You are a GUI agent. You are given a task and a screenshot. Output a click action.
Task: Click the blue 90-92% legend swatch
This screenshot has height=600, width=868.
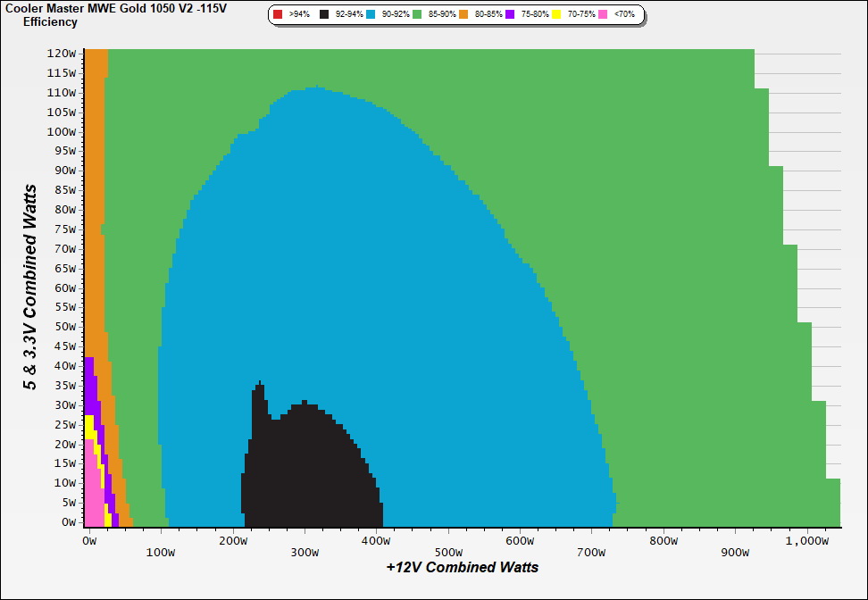click(x=371, y=15)
